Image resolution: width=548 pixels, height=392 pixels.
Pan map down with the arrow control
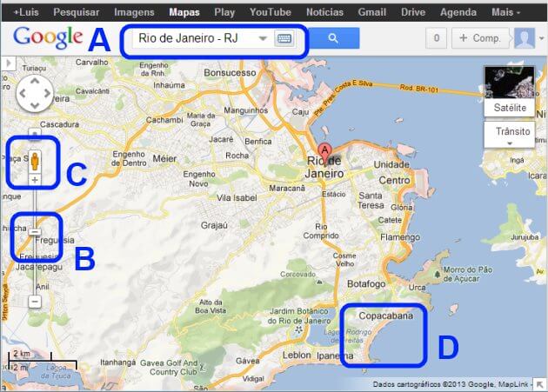(35, 105)
